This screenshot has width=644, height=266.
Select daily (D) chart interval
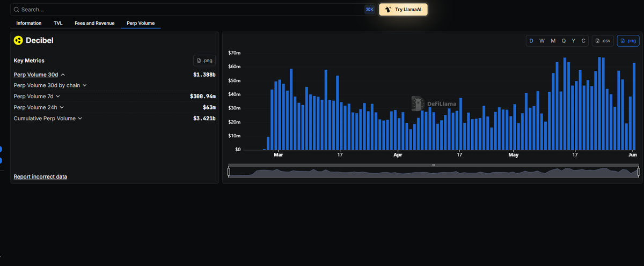click(x=531, y=41)
